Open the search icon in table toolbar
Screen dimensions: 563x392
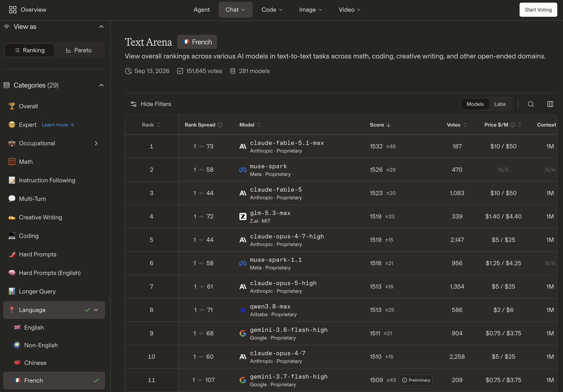(x=531, y=104)
